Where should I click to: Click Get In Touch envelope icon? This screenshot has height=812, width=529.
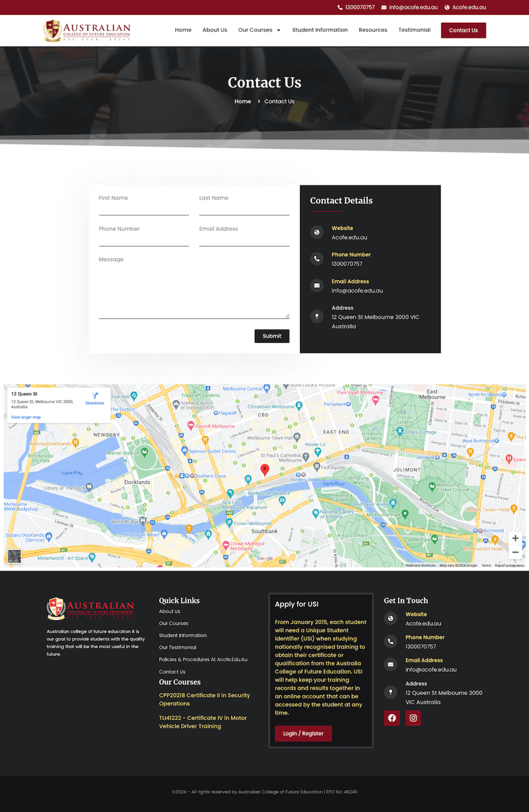[x=390, y=665]
